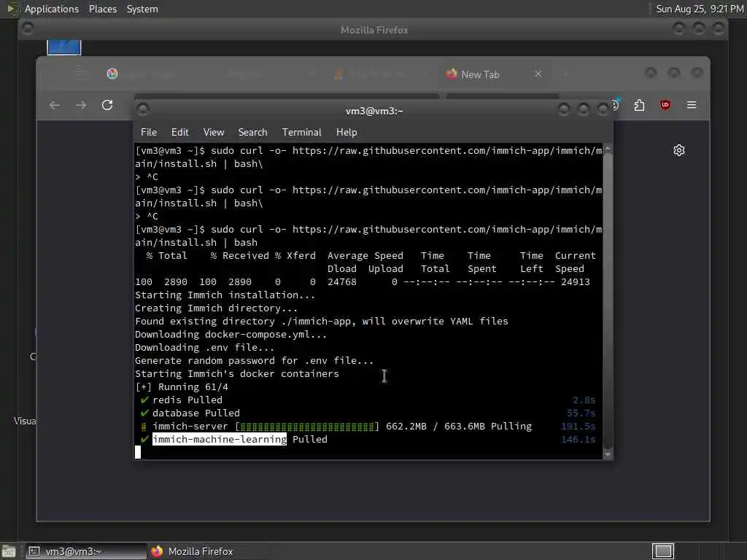Open Firefox extensions puzzle icon

[x=639, y=105]
